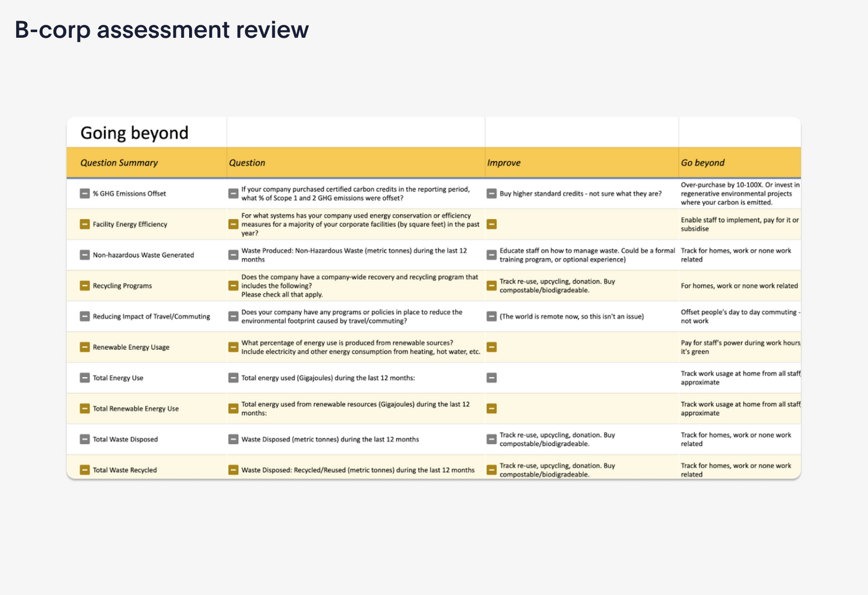Click minus icon before carbon credits question
The height and width of the screenshot is (595, 868).
(233, 194)
